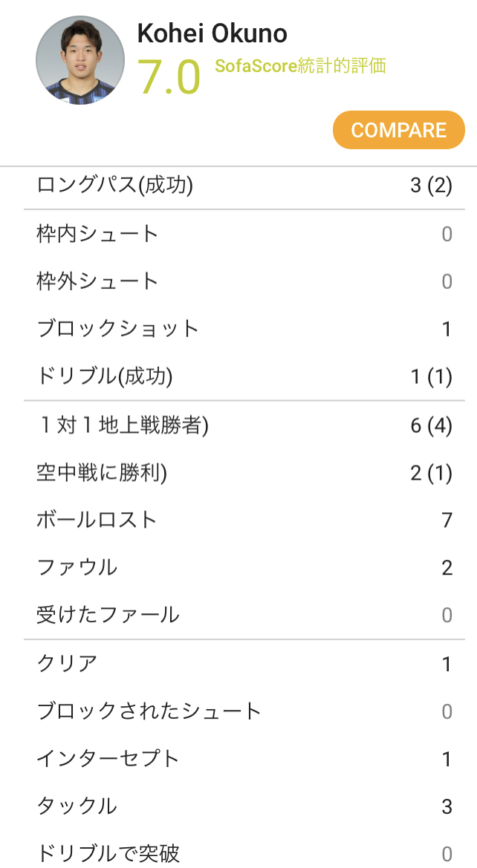Tap the player name Kohei Okuno

pyautogui.click(x=212, y=33)
